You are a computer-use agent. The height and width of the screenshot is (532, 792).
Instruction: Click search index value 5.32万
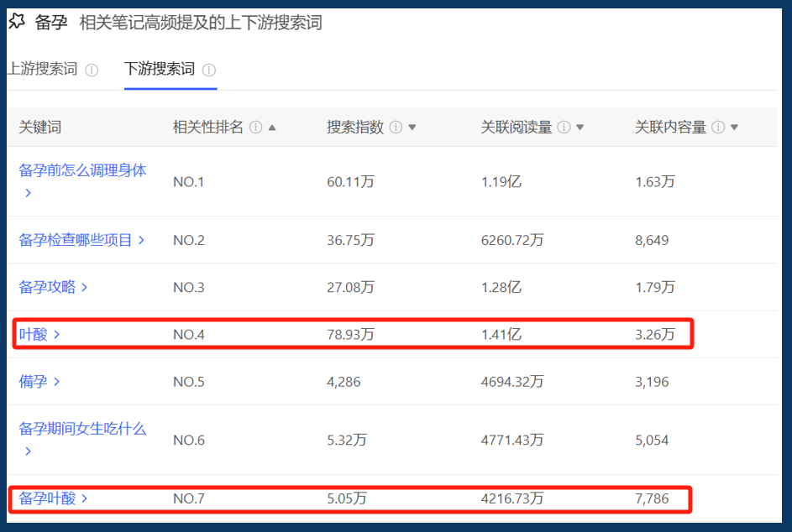[347, 441]
